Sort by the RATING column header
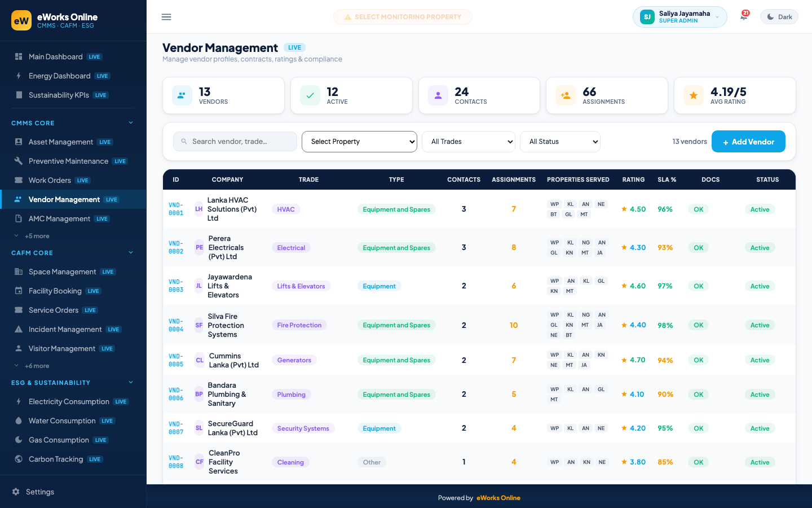The height and width of the screenshot is (508, 812). click(x=633, y=179)
